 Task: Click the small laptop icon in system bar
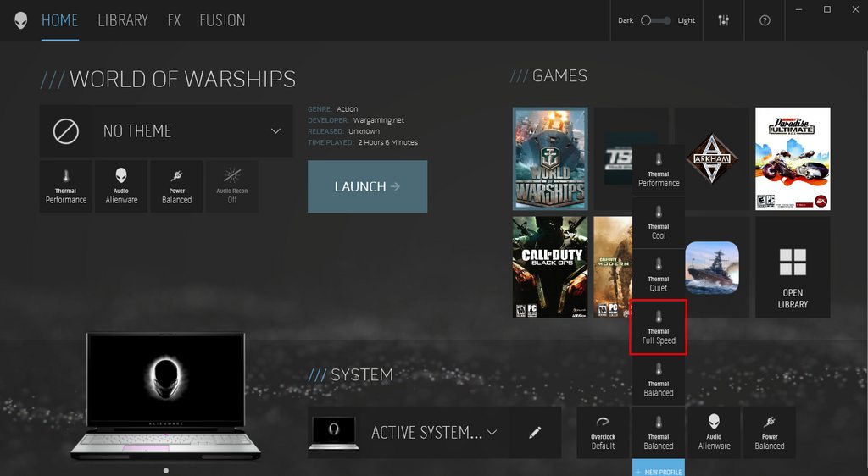pyautogui.click(x=333, y=433)
